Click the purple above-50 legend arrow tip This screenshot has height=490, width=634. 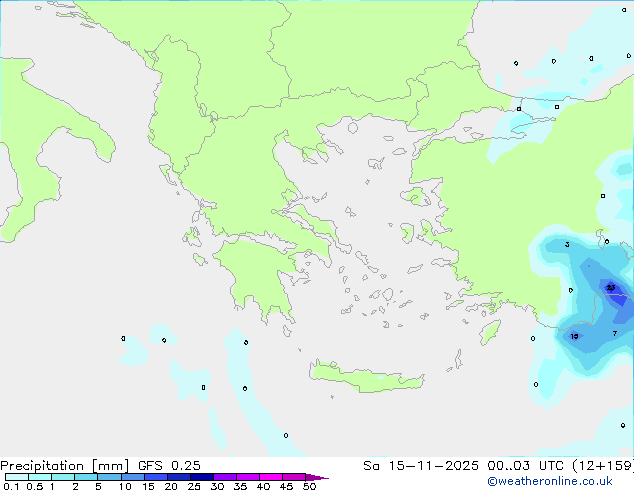click(317, 477)
